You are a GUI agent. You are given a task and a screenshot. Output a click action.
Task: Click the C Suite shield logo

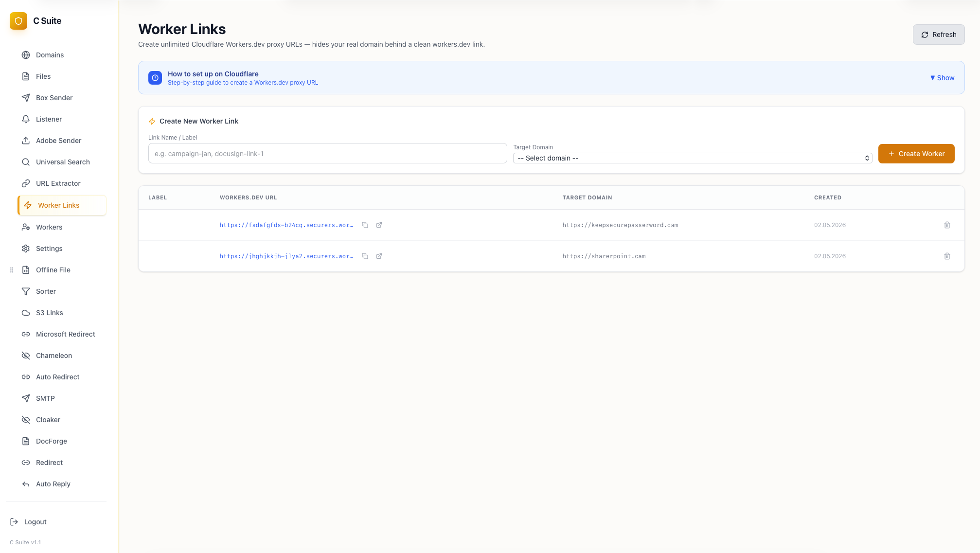tap(18, 21)
